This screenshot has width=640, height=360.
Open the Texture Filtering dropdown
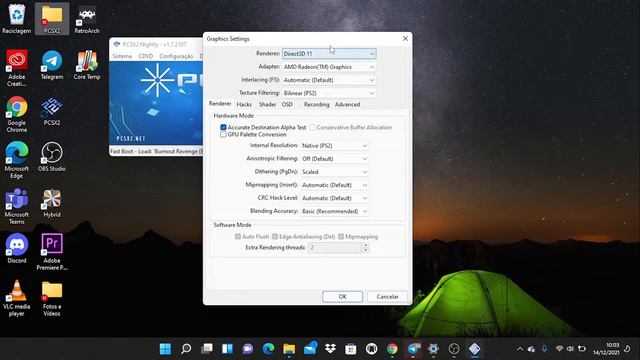[329, 93]
